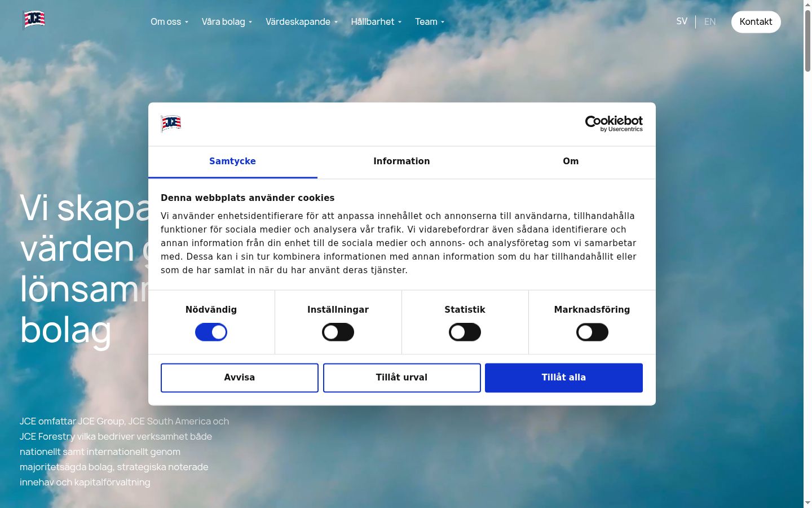
Task: Select the Samtycke tab
Action: (232, 162)
